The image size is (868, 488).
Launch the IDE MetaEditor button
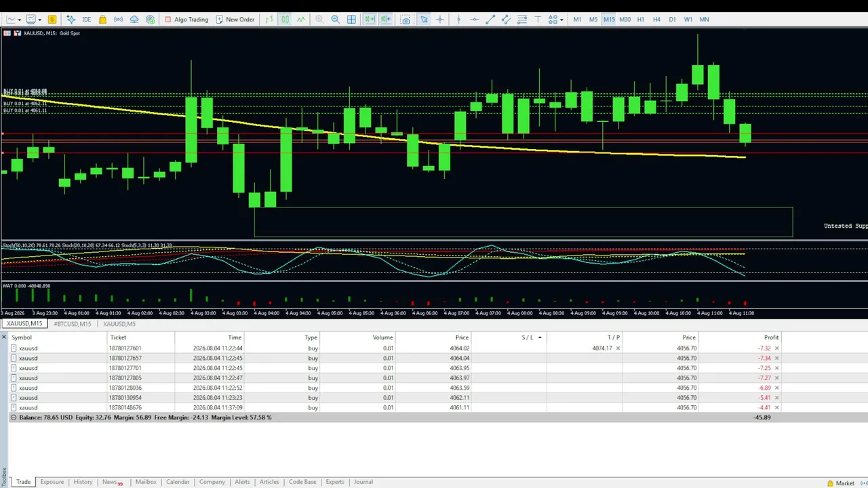(x=86, y=20)
